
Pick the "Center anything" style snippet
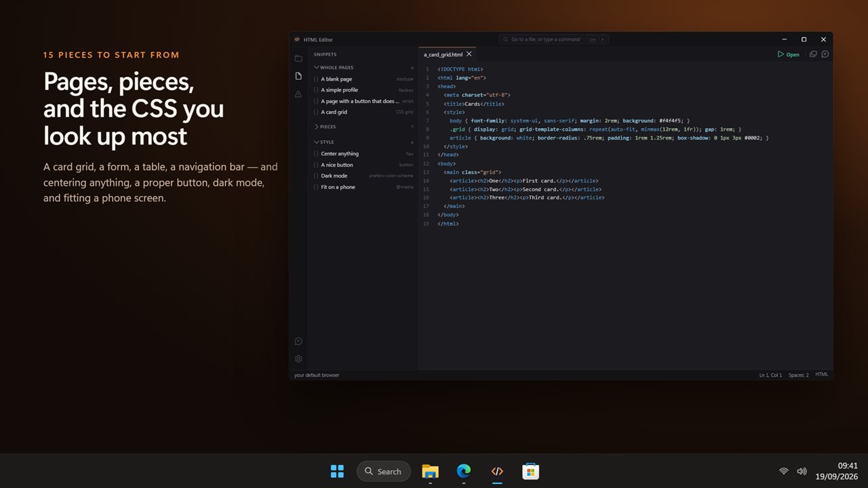click(x=363, y=154)
